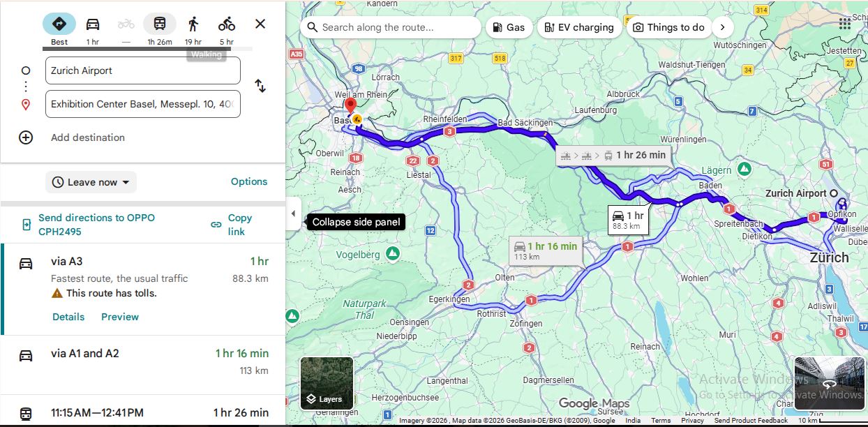Open route Options
Screen dimensions: 868x427
pos(249,181)
